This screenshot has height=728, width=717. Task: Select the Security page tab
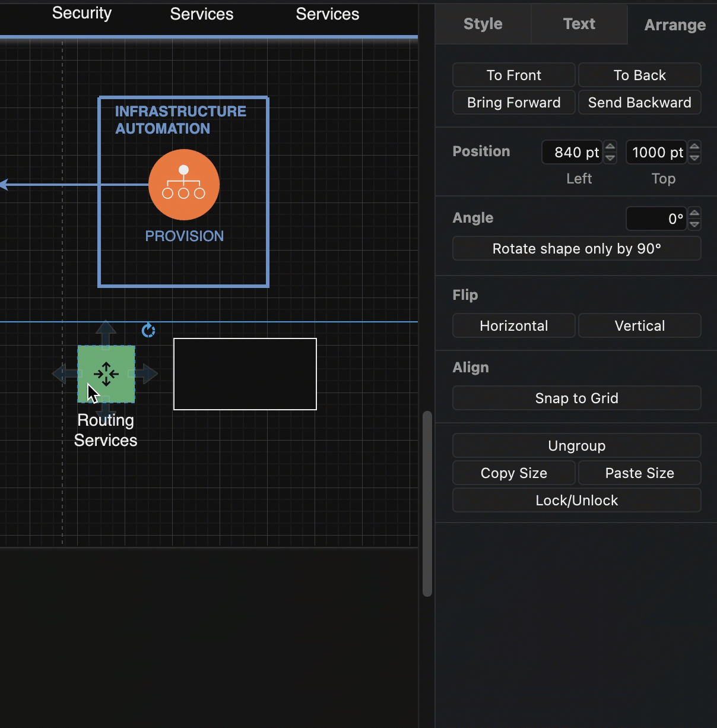pyautogui.click(x=81, y=13)
